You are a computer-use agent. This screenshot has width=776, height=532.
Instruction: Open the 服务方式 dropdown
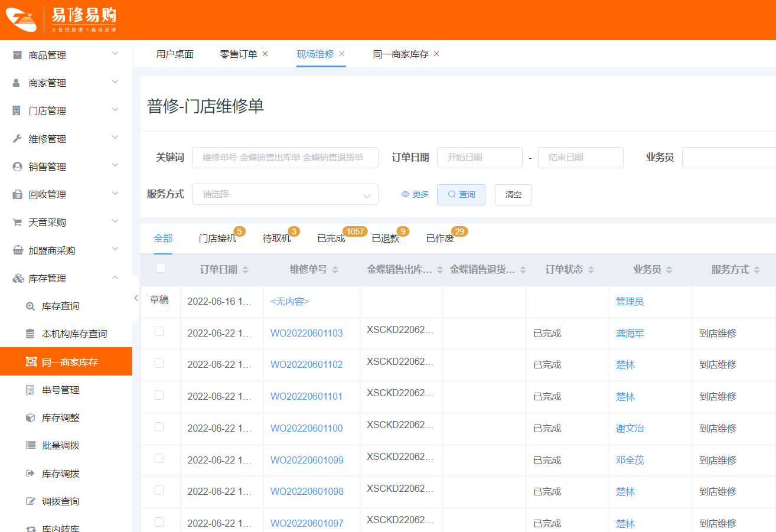click(285, 194)
